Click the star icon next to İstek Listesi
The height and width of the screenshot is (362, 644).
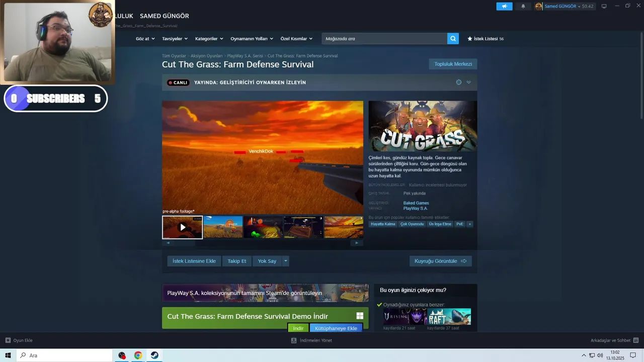(x=470, y=39)
